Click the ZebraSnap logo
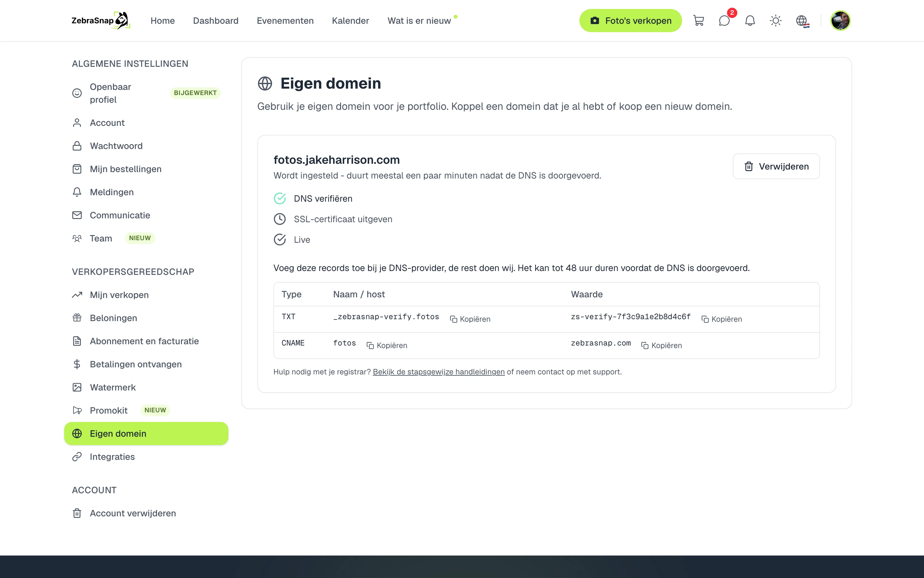 pyautogui.click(x=101, y=21)
